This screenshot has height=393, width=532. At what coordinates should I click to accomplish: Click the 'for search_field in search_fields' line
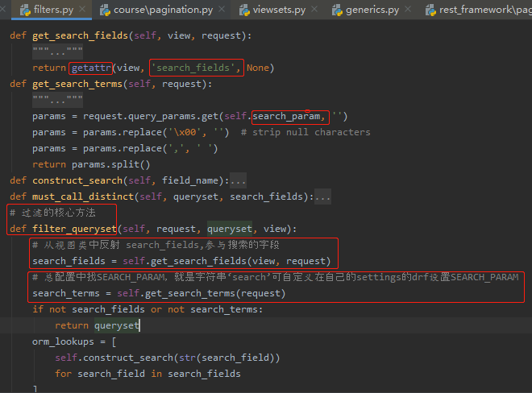click(148, 374)
